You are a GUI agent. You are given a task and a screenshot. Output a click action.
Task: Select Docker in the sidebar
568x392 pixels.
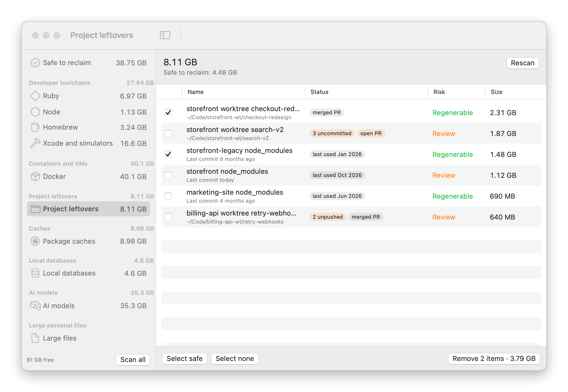(88, 176)
